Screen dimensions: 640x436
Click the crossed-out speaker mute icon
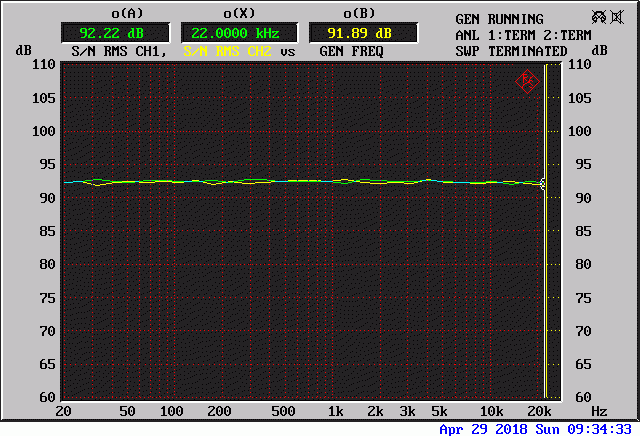[x=617, y=17]
